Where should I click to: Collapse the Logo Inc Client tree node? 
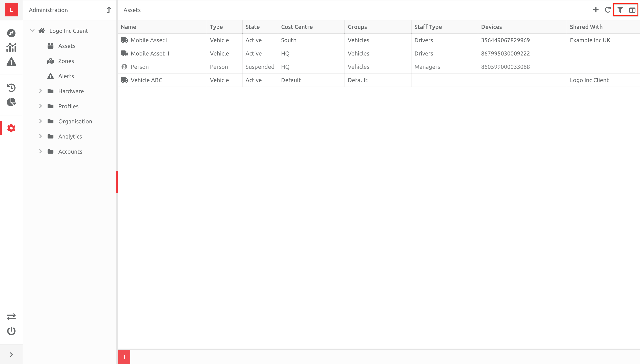pyautogui.click(x=32, y=30)
